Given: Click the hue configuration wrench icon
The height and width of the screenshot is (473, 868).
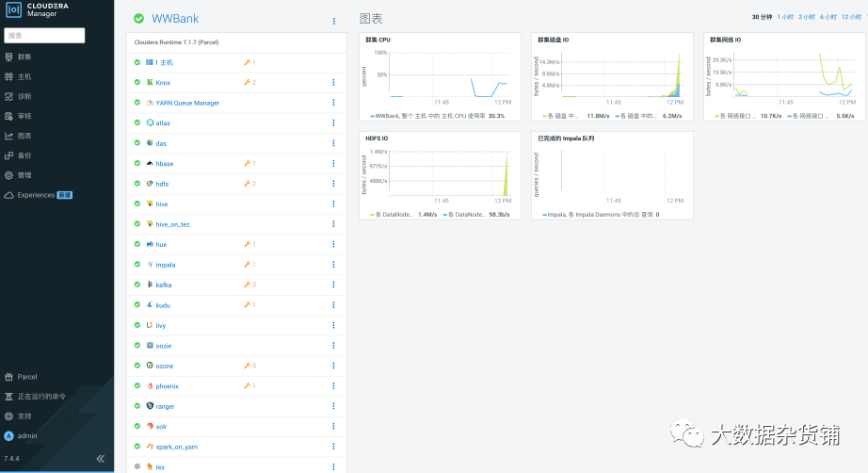Looking at the screenshot, I should 247,244.
